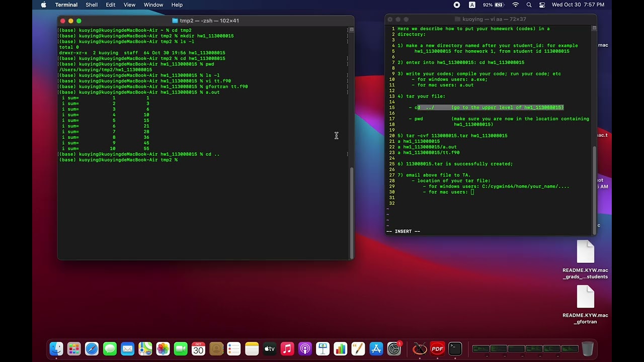Show battery status at 92%
Screen dimensions: 644x362
pos(494,5)
